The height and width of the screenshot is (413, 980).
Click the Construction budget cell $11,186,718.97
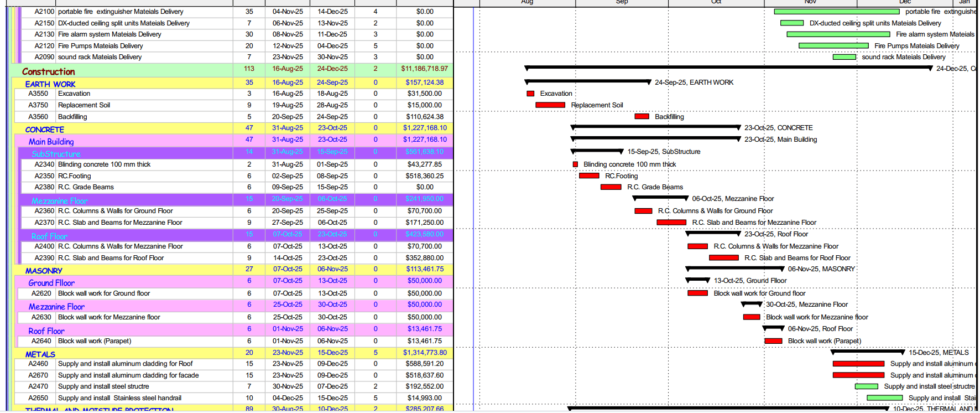424,69
